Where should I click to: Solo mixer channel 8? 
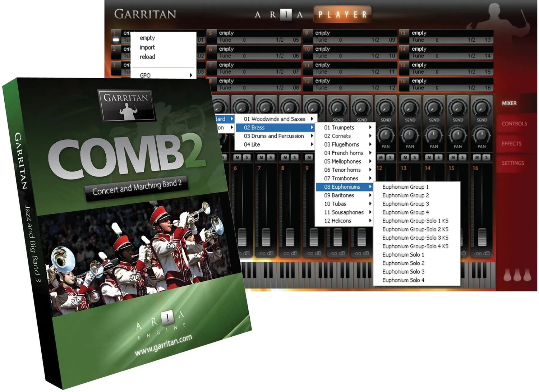tap(295, 157)
